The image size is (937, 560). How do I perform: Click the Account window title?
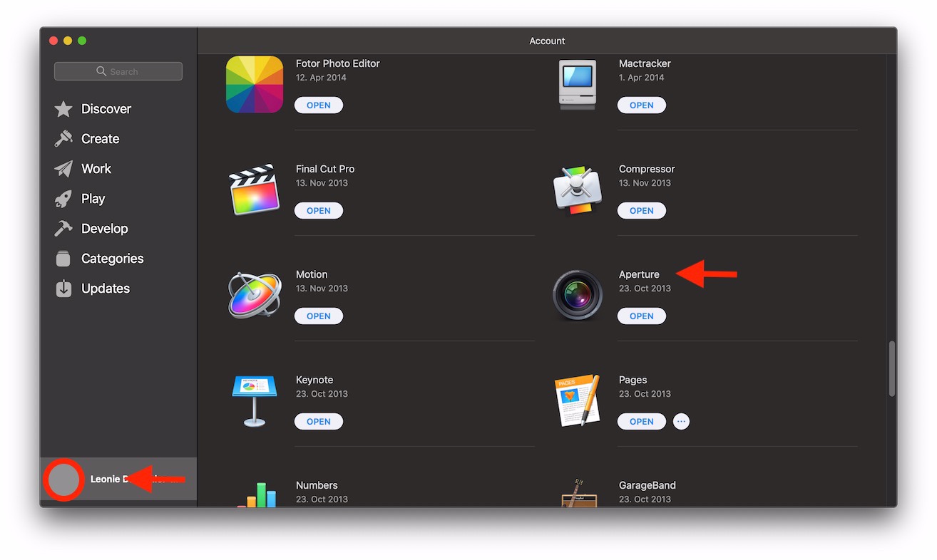[547, 41]
